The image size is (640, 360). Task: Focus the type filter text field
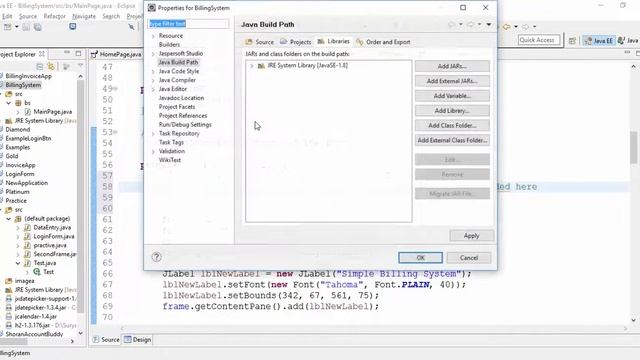pyautogui.click(x=189, y=24)
